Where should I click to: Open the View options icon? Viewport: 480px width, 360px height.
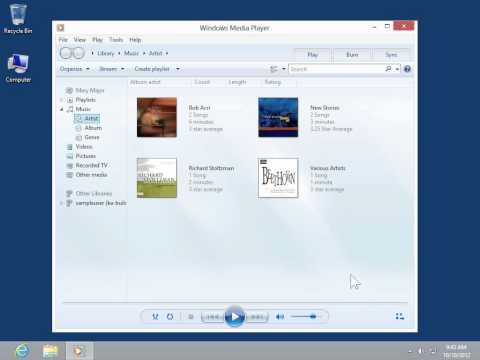coord(274,69)
